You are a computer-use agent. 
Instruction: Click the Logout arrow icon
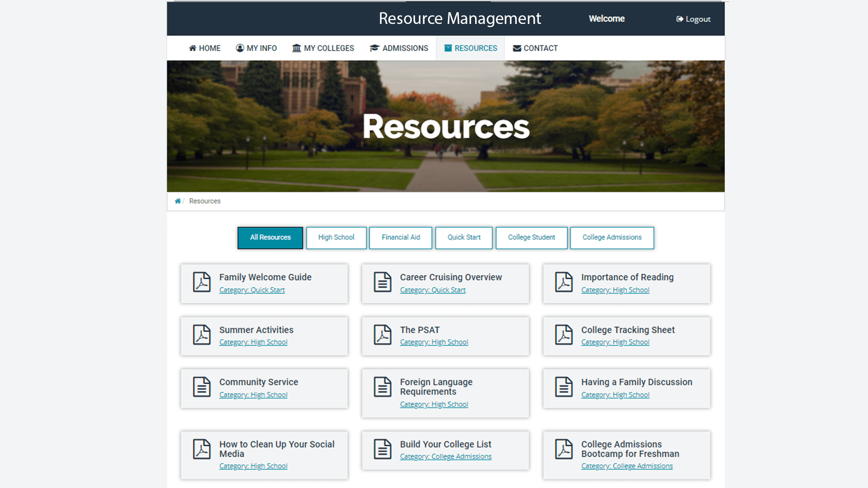tap(679, 19)
